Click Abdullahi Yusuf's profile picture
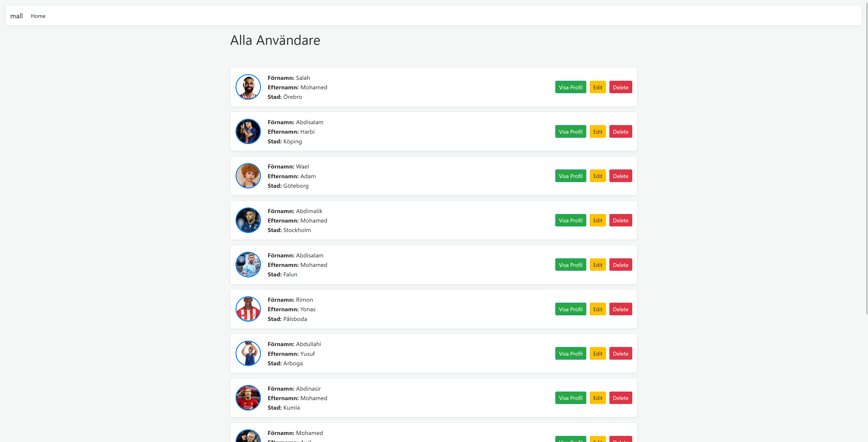The width and height of the screenshot is (868, 442). coord(248,353)
